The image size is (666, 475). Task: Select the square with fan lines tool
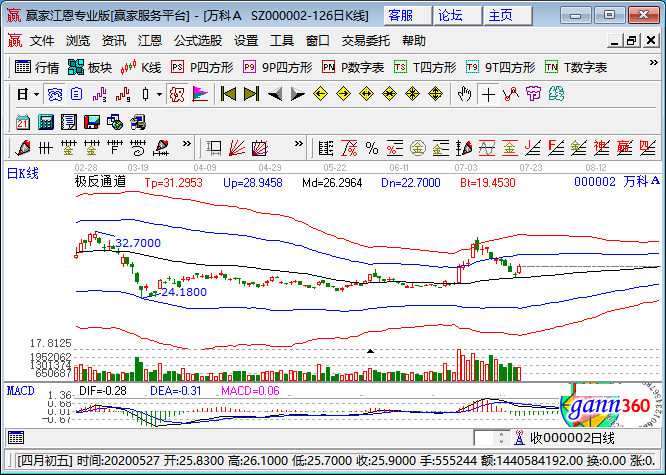pos(260,148)
